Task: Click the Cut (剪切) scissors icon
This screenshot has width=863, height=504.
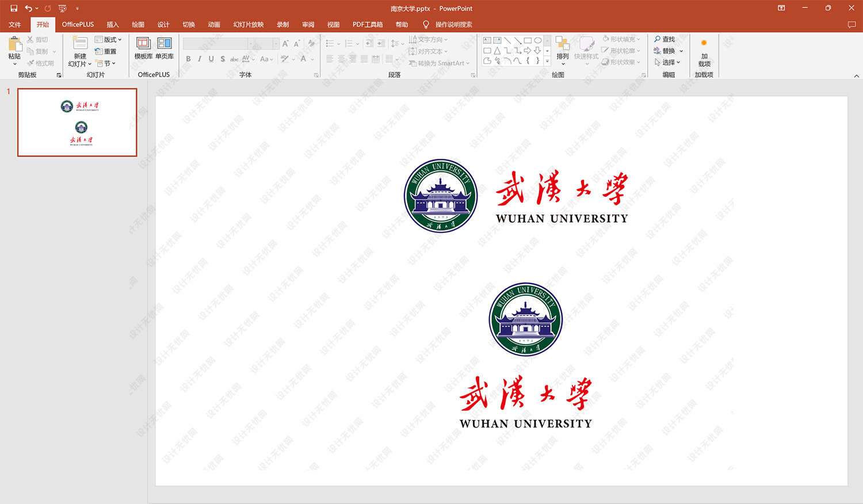Action: [30, 40]
